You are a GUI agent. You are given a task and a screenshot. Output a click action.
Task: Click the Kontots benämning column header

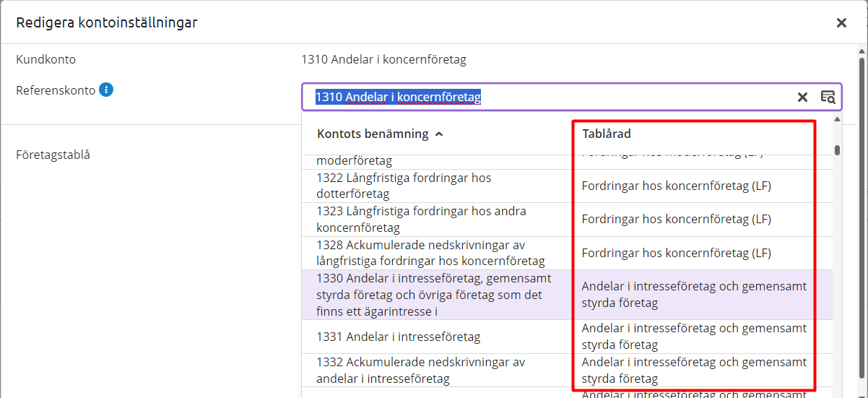coord(373,134)
